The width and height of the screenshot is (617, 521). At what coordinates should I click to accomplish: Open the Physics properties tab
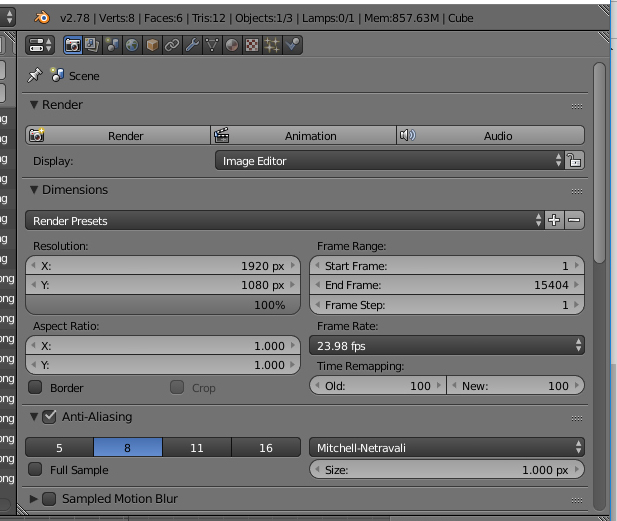(292, 45)
